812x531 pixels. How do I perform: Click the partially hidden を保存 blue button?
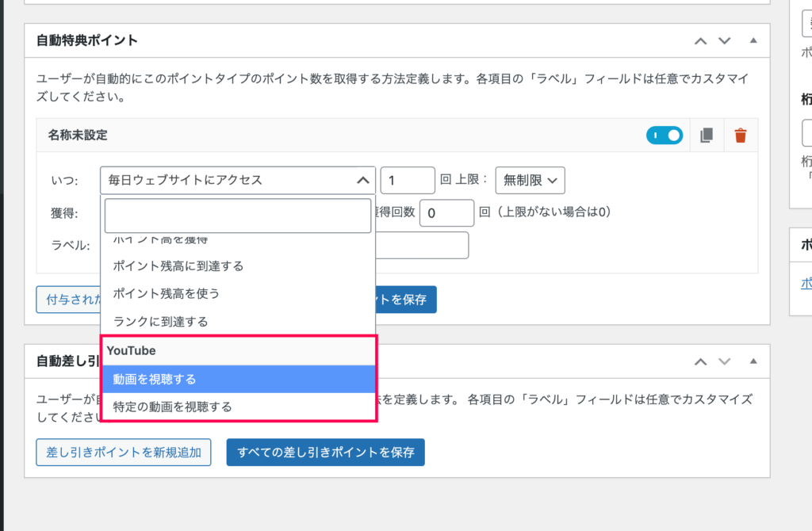(x=406, y=300)
